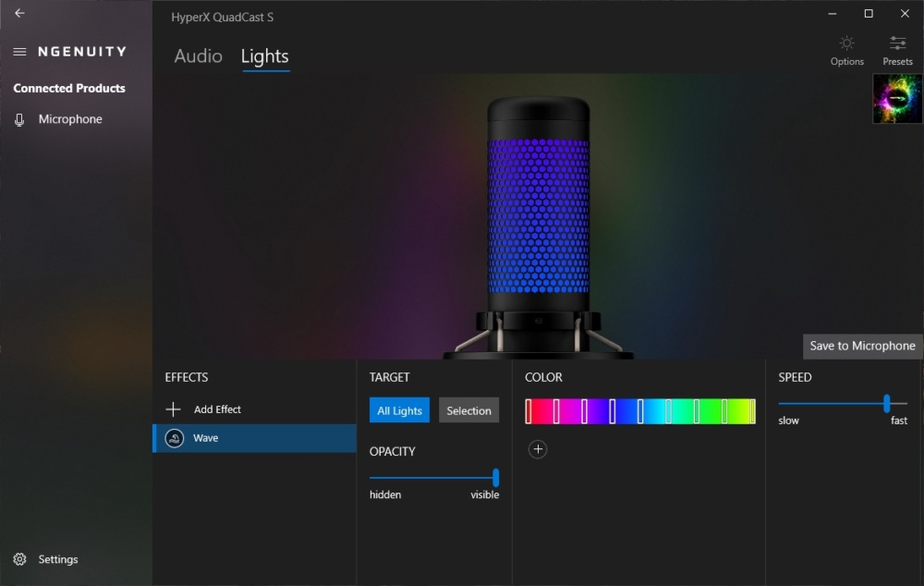This screenshot has width=924, height=586.
Task: Click the microphone icon in sidebar
Action: pos(19,119)
